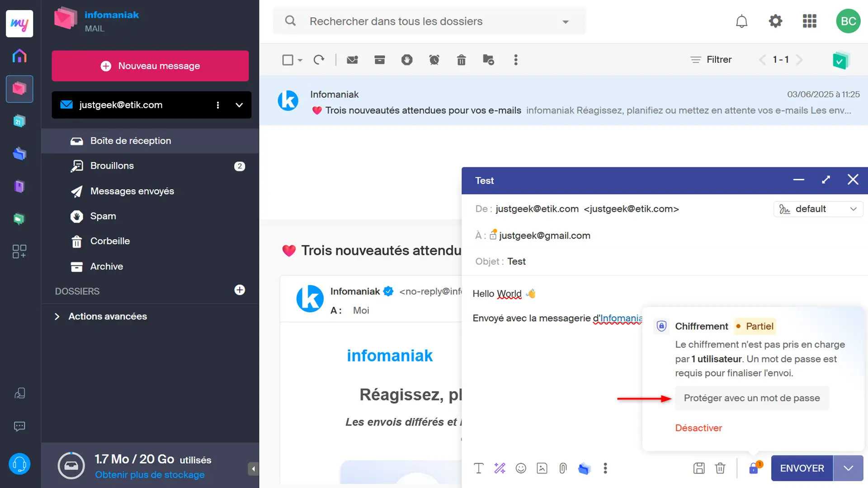Open Brouillons folder
Image resolution: width=868 pixels, height=488 pixels.
coord(150,166)
